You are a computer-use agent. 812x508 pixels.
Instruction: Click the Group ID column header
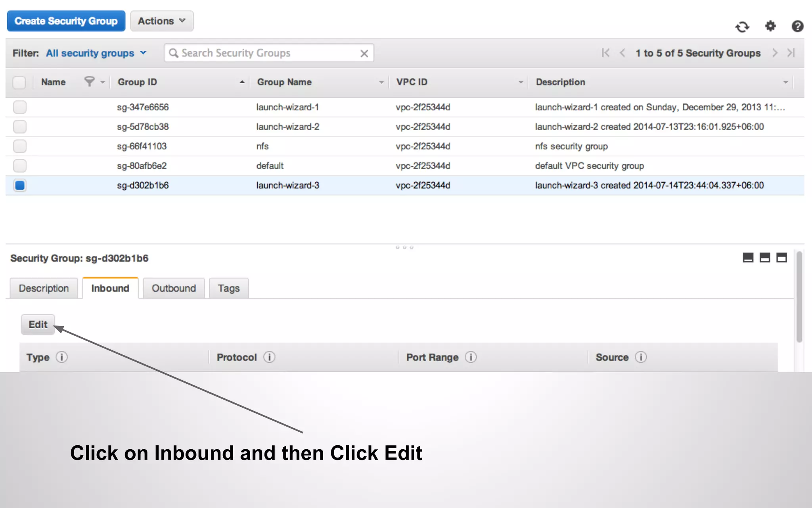tap(137, 82)
